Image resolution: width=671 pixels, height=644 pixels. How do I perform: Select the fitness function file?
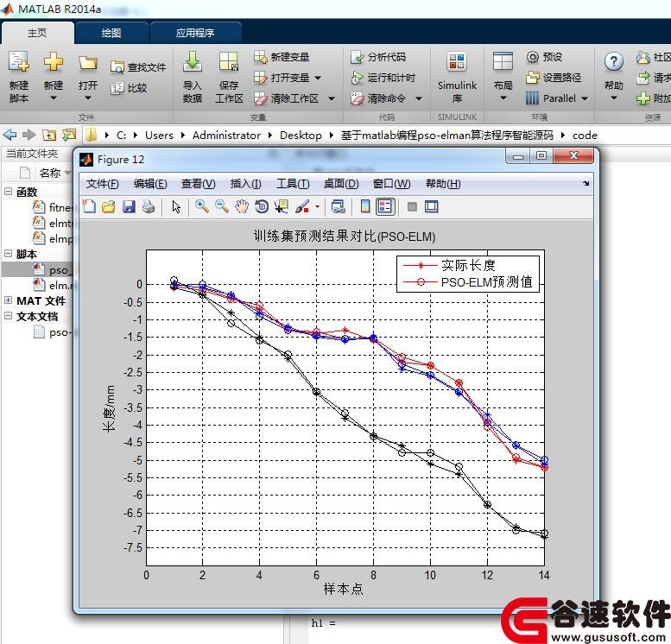coord(51,207)
